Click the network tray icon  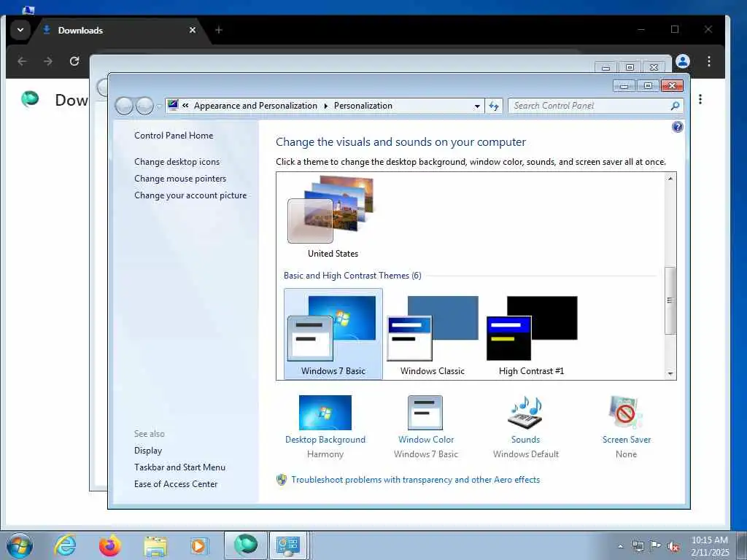[638, 546]
